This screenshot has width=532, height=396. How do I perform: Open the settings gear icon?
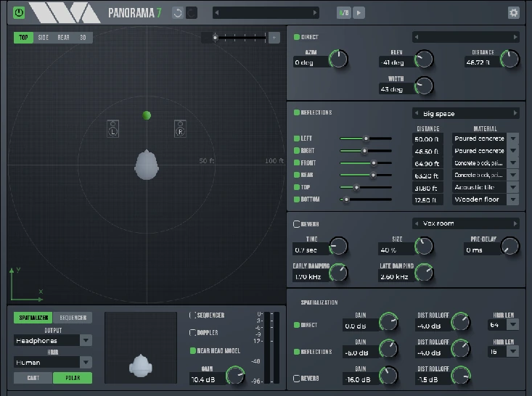click(513, 13)
